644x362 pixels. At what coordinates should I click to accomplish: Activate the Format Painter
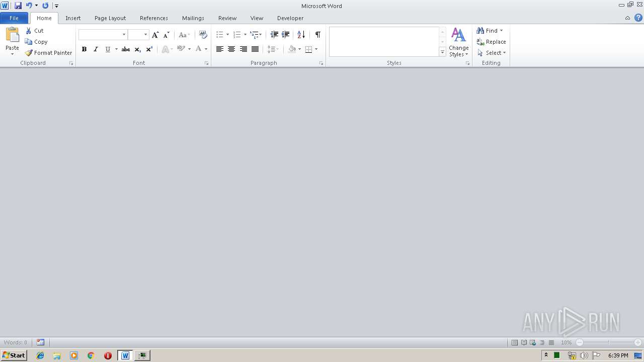pyautogui.click(x=49, y=53)
